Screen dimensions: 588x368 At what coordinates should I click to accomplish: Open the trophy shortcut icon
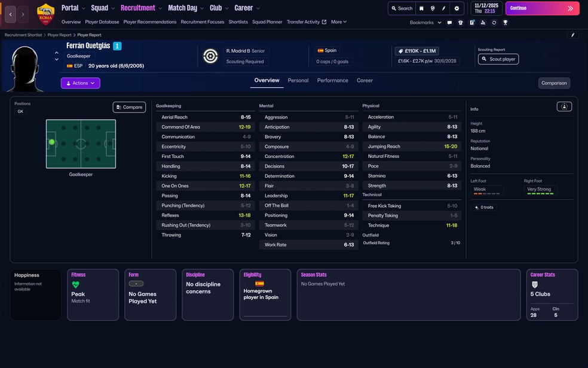[505, 23]
